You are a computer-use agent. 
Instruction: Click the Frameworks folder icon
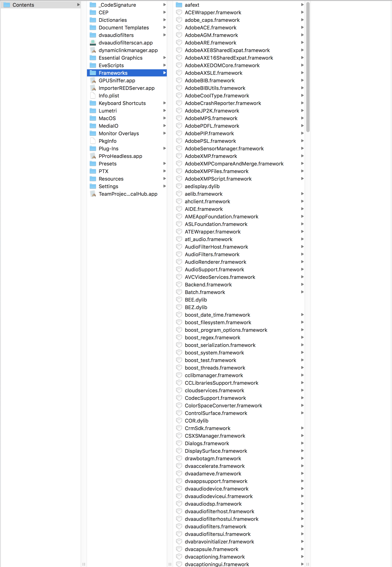[93, 73]
